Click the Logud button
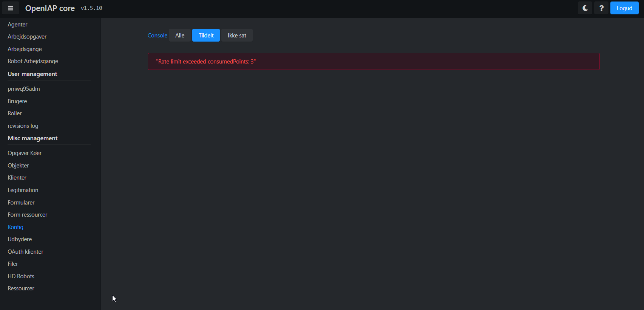644x310 pixels. click(624, 8)
